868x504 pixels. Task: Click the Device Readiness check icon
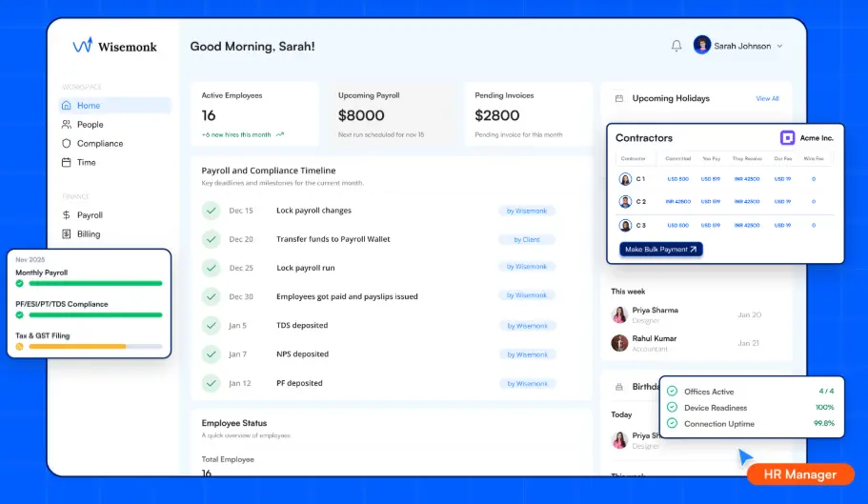pyautogui.click(x=672, y=407)
